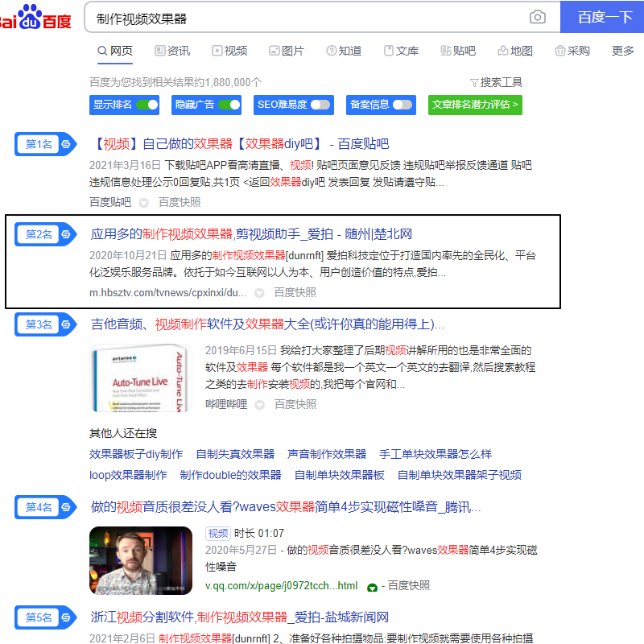Open result 应用多的制作视频效果器,剪视频助手_爱拍

coord(251,234)
